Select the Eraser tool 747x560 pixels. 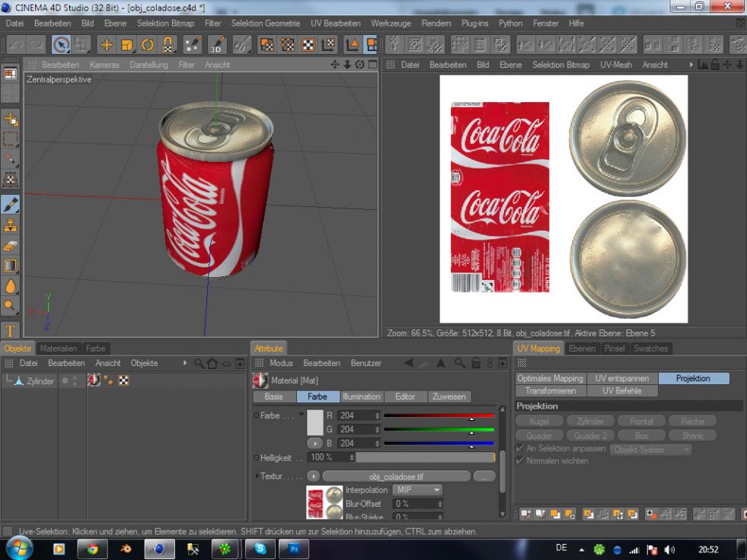11,246
